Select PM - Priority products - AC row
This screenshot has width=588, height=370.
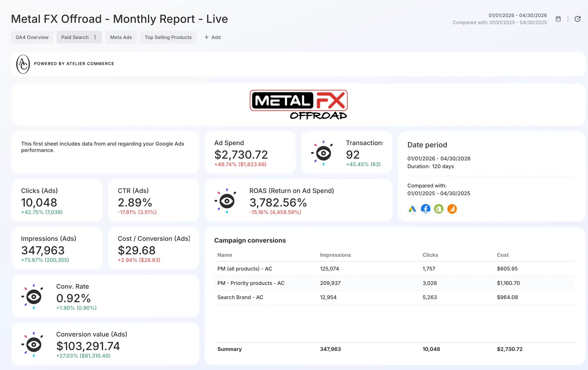395,283
